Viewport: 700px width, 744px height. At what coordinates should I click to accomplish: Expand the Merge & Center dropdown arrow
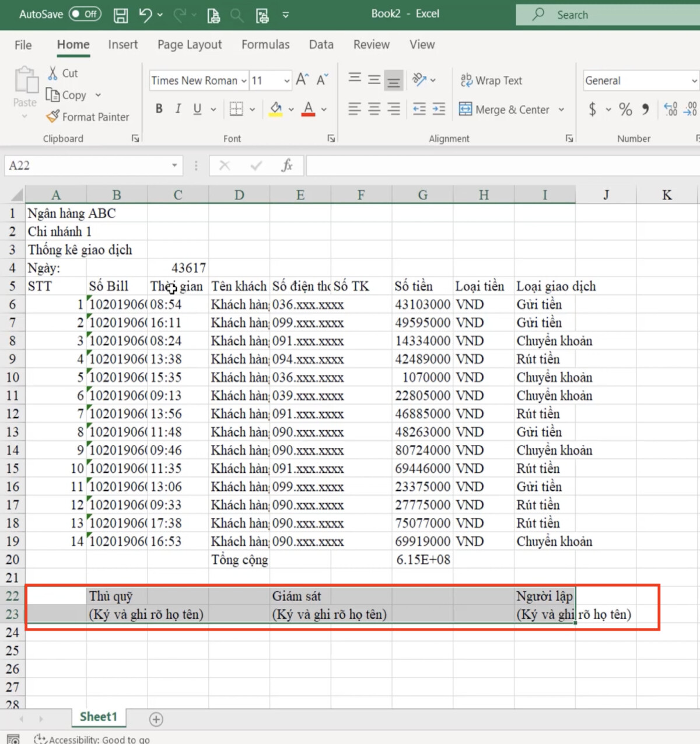pos(561,110)
